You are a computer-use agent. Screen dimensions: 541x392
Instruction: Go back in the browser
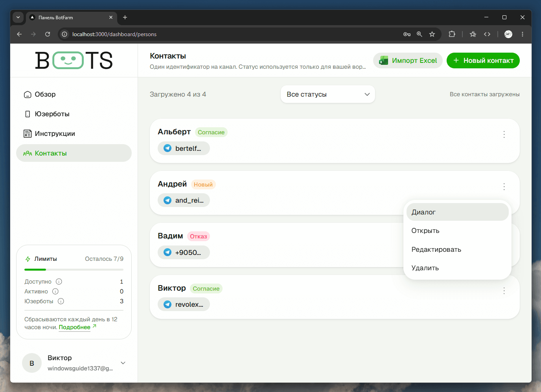19,34
